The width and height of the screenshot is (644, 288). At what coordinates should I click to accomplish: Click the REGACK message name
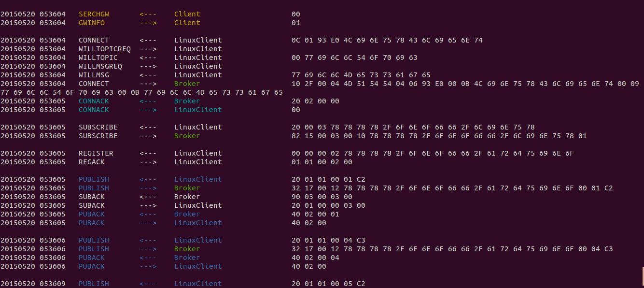tap(92, 162)
